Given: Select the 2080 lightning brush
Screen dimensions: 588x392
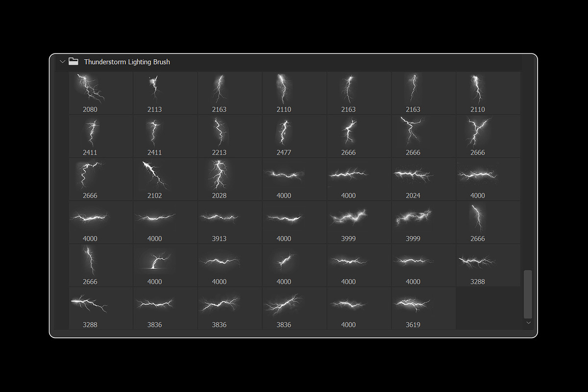Looking at the screenshot, I should (x=100, y=93).
